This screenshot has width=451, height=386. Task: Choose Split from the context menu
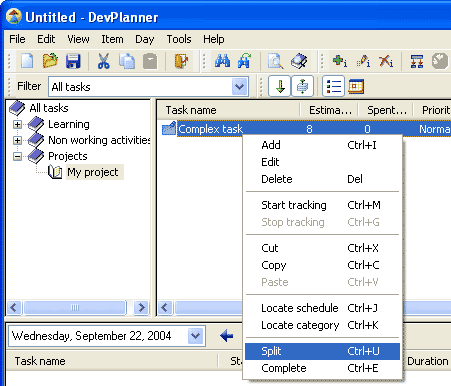pyautogui.click(x=322, y=351)
